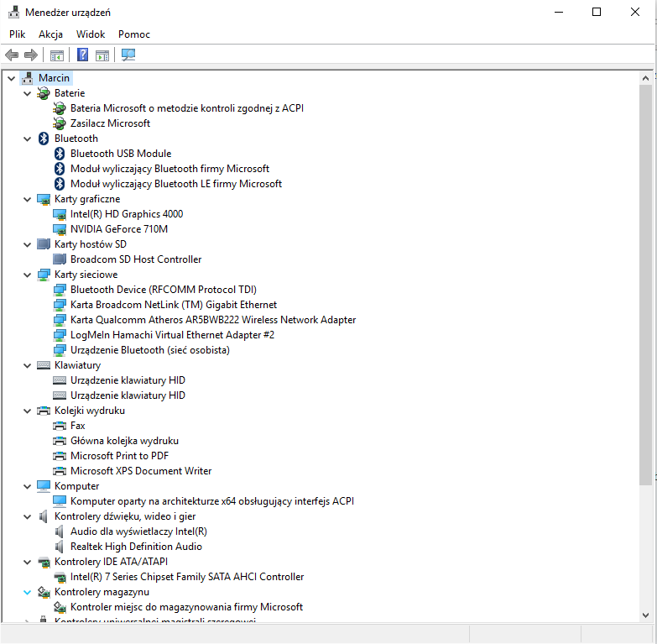657x644 pixels.
Task: Collapse the Kontrolery magazynu category
Action: point(27,593)
